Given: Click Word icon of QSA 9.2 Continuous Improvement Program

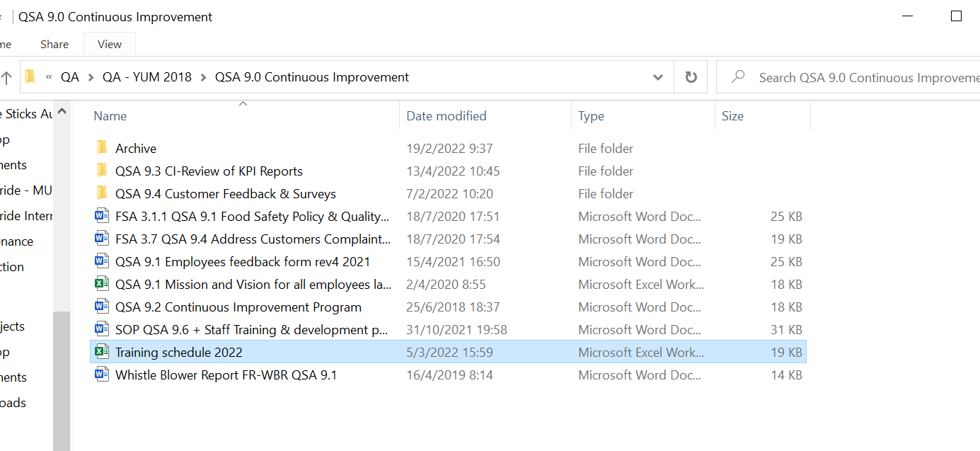Looking at the screenshot, I should pyautogui.click(x=102, y=307).
